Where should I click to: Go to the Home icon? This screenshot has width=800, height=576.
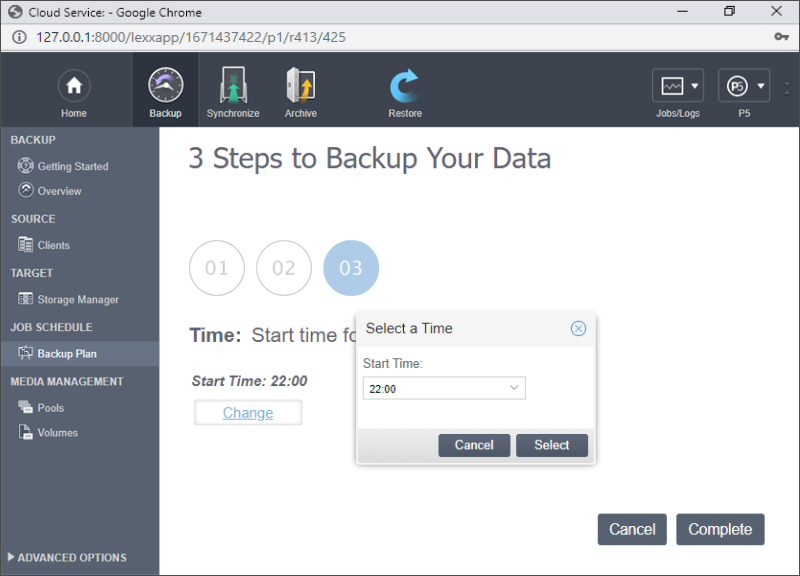point(74,85)
